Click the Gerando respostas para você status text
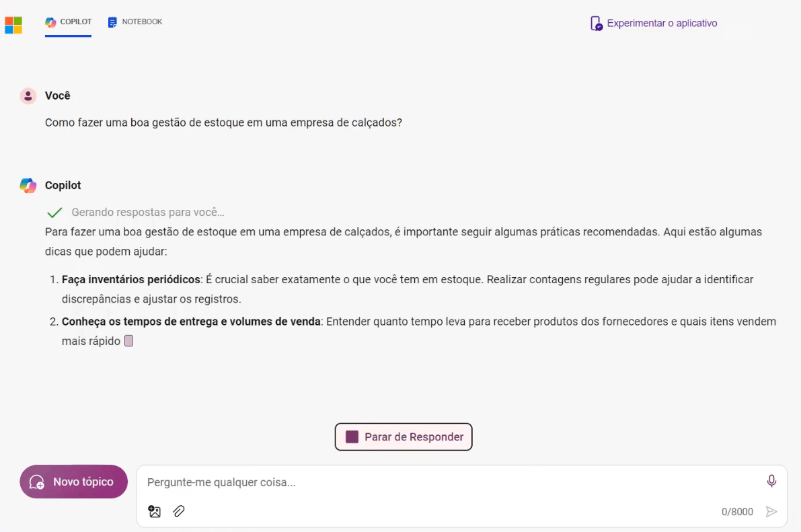Image resolution: width=801 pixels, height=532 pixels. [x=147, y=213]
